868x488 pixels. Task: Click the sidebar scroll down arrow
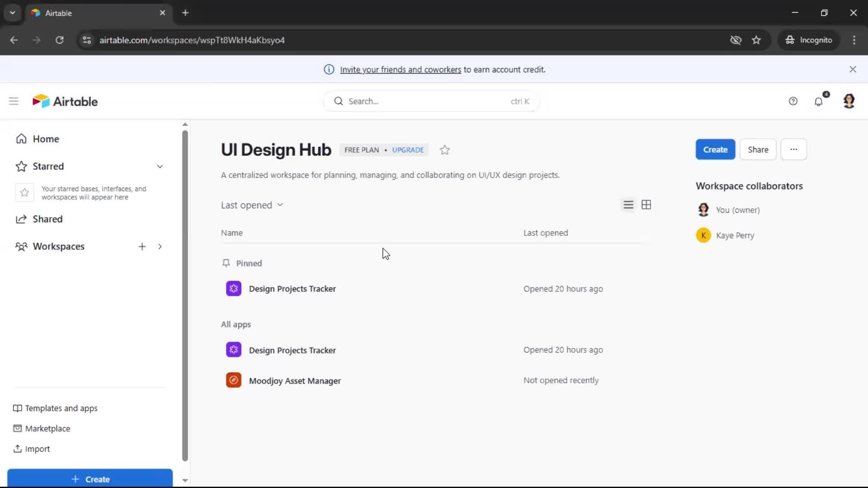(x=185, y=480)
